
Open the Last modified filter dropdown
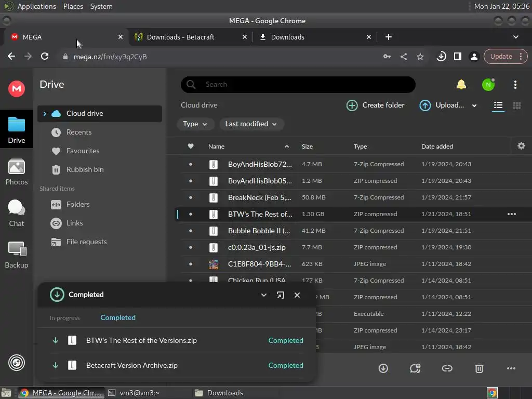(251, 124)
